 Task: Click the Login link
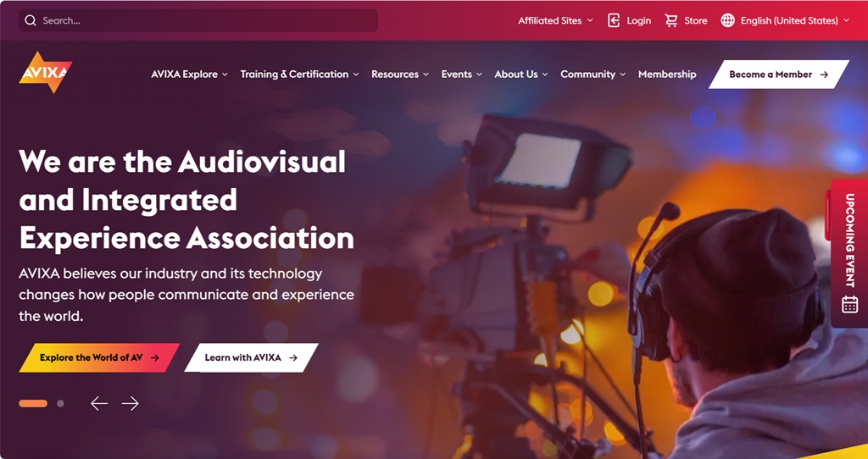pos(639,20)
